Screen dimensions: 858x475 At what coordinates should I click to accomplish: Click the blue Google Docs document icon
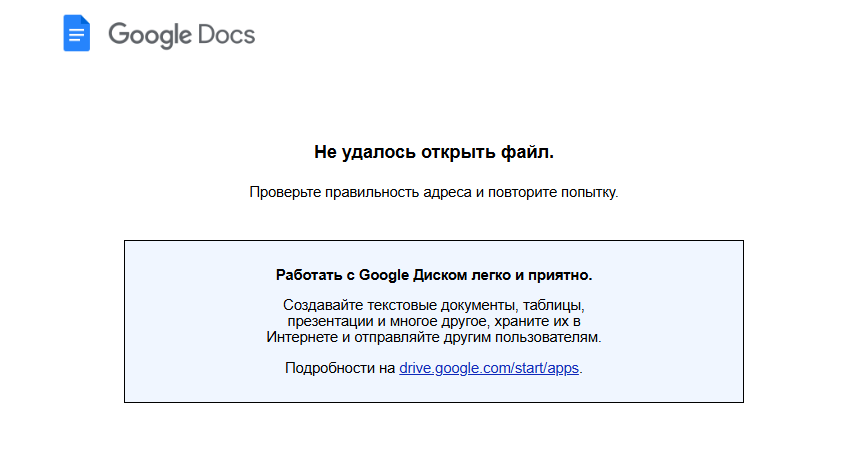click(77, 33)
